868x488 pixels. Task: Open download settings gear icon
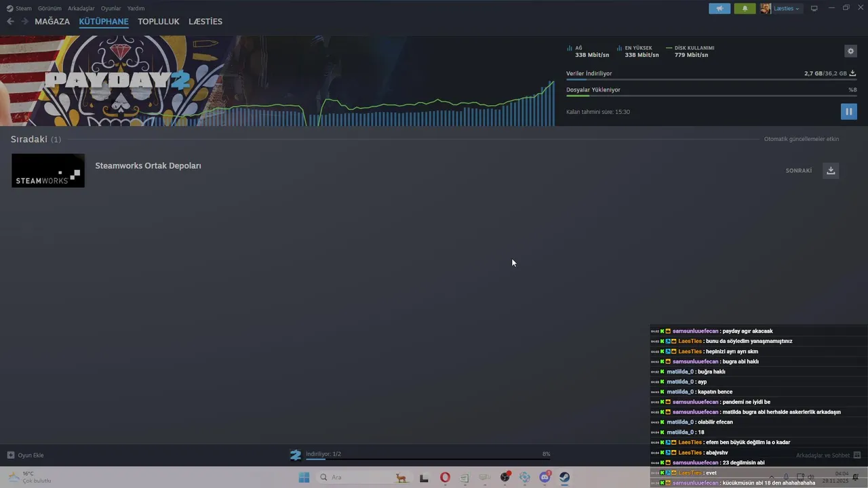[x=850, y=52]
